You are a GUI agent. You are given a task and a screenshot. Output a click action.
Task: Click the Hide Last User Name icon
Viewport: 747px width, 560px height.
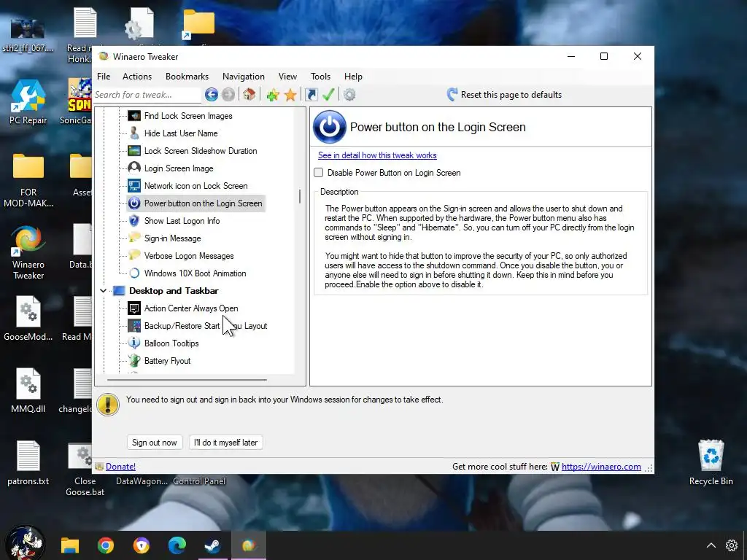point(134,133)
